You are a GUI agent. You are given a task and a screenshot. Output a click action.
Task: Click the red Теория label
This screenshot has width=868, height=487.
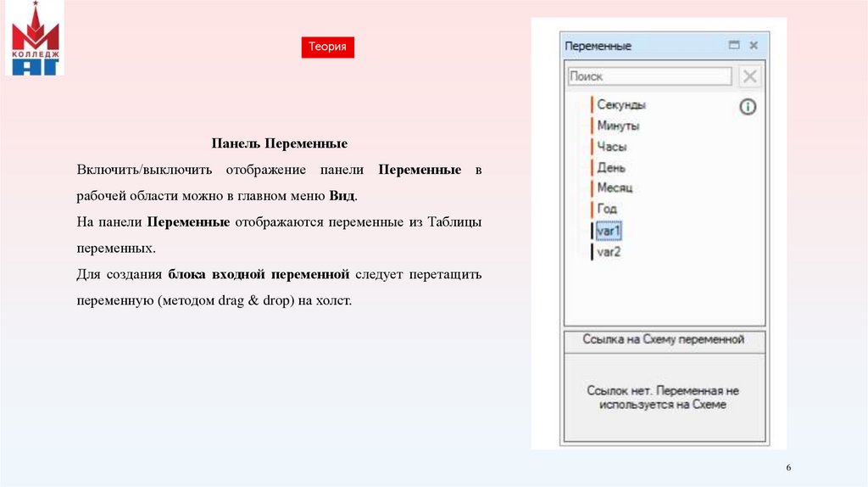click(x=328, y=47)
